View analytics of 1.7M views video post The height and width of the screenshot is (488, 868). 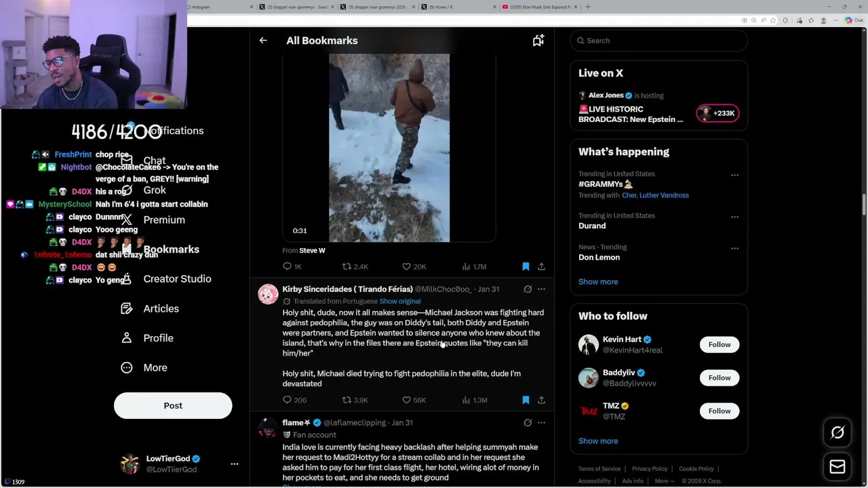click(x=474, y=267)
